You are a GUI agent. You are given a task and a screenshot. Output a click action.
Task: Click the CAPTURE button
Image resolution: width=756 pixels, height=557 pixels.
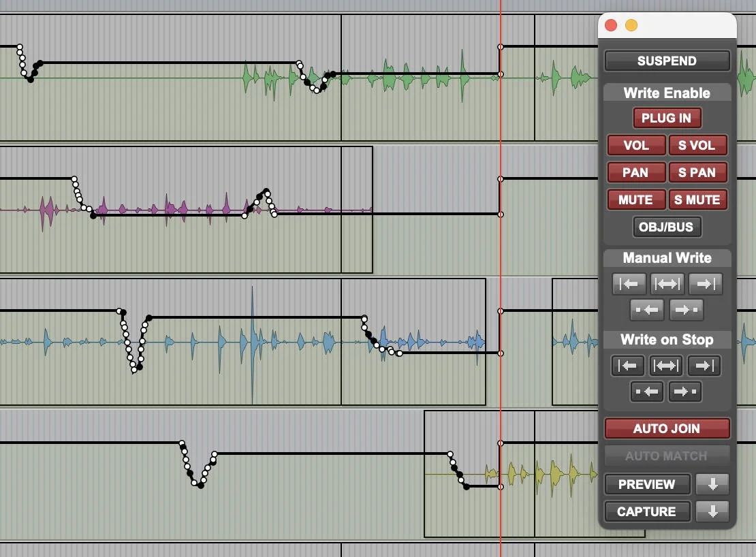[647, 511]
